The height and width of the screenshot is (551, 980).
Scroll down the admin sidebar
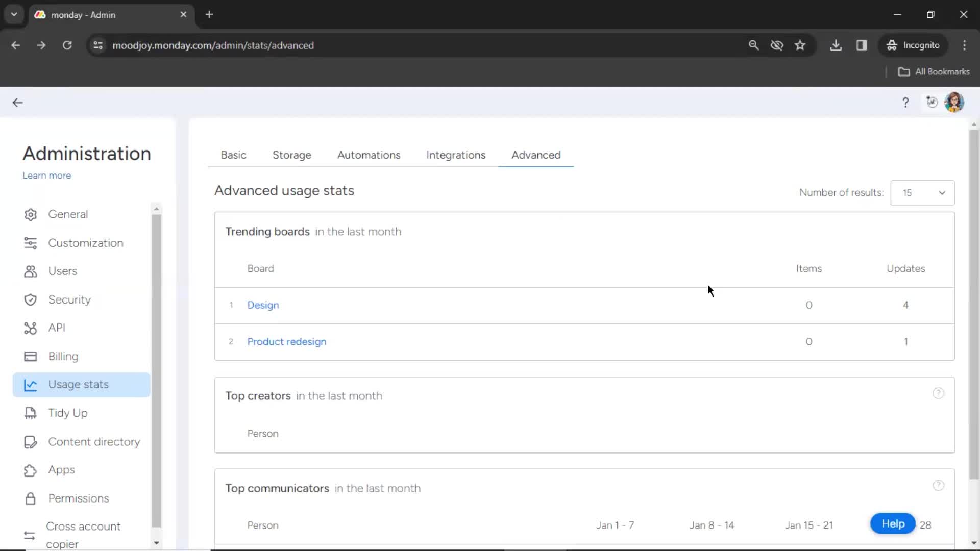point(157,542)
